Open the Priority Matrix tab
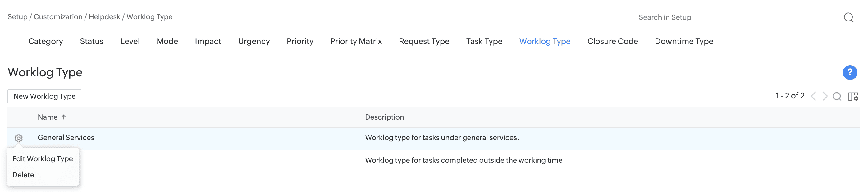 coord(356,41)
